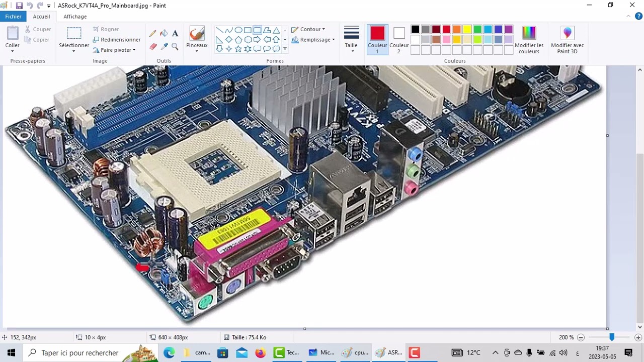Choose the Six-point star shape
Image resolution: width=644 pixels, height=362 pixels.
point(248,49)
